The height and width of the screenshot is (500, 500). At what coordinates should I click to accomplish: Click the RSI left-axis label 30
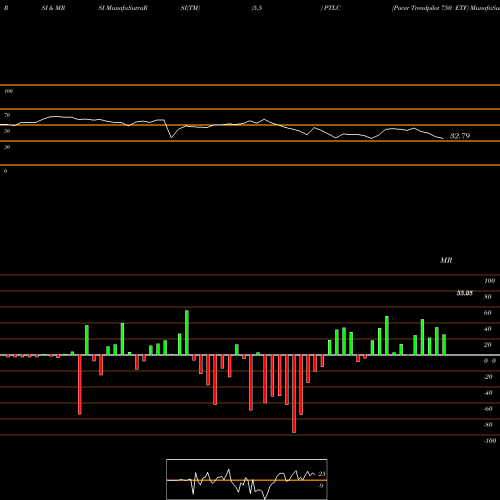(x=7, y=147)
